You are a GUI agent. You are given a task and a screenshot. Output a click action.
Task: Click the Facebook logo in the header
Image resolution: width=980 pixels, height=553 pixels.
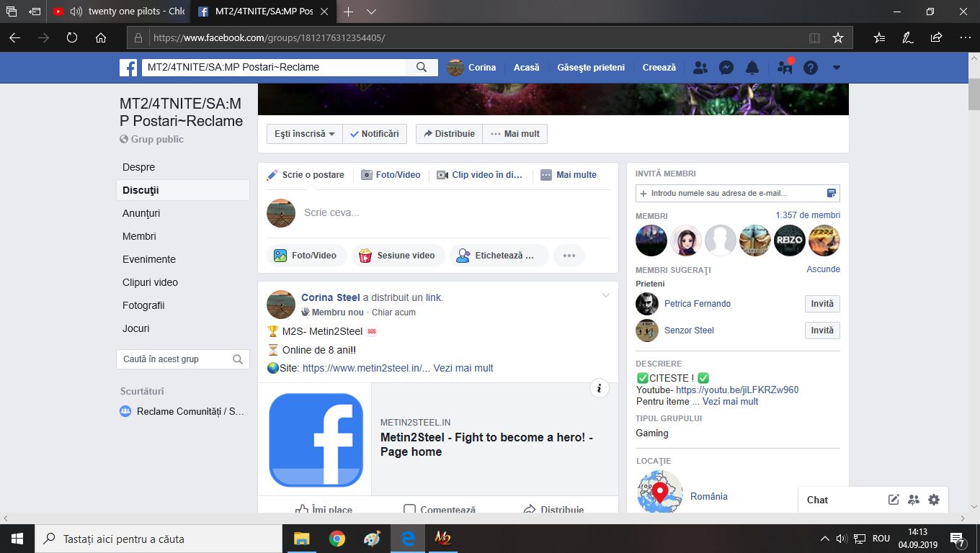pos(128,68)
